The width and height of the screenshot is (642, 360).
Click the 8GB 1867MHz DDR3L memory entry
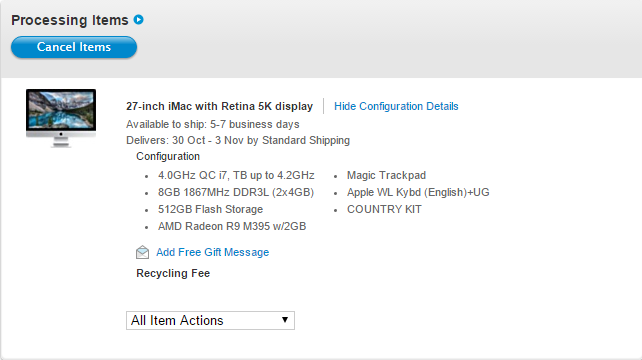pos(236,192)
